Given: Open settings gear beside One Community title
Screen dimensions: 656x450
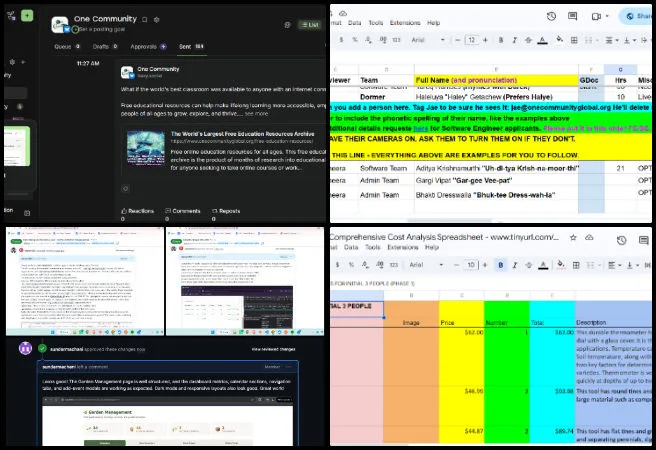Looking at the screenshot, I should point(156,19).
